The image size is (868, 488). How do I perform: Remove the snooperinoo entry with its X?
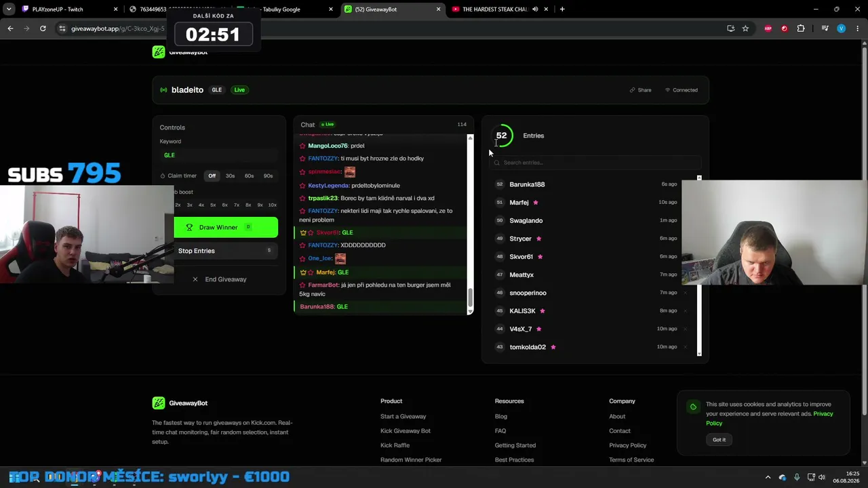pos(685,293)
